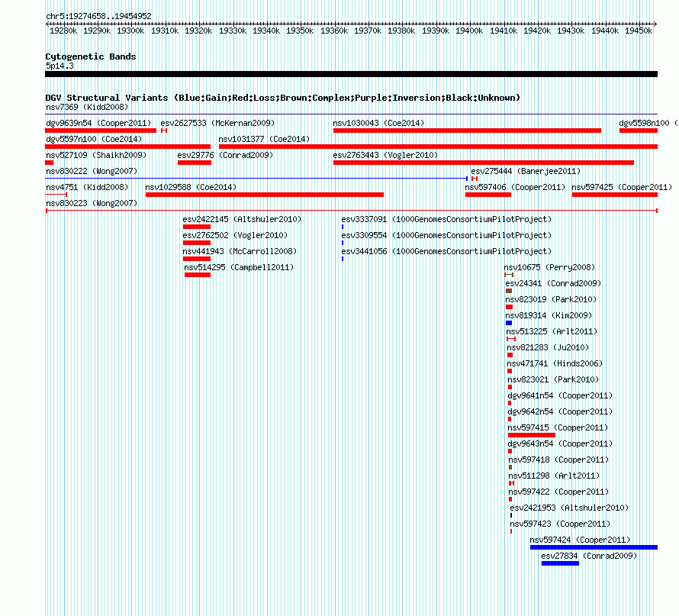Click the 19400k mark on the ruler
This screenshot has height=616, width=679.
(x=469, y=31)
